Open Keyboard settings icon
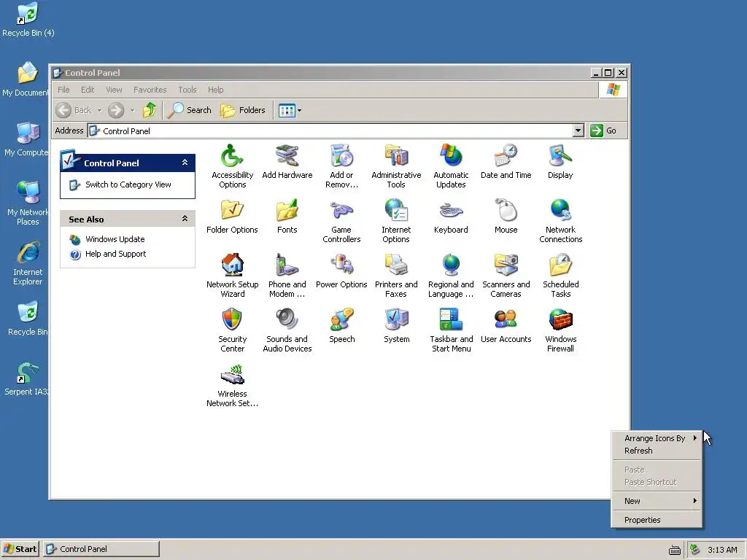Screen dimensions: 747x560 click(451, 217)
